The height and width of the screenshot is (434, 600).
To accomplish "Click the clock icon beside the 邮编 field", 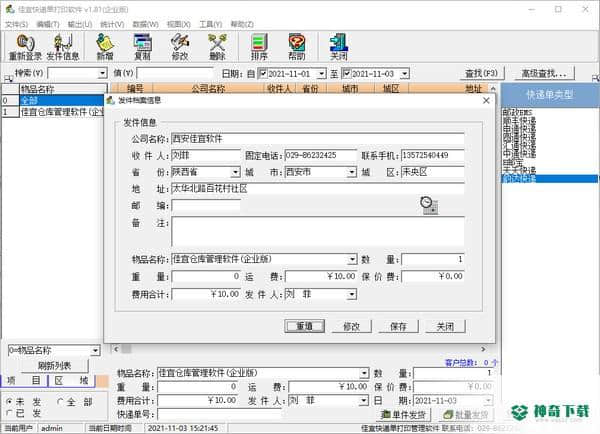I will pyautogui.click(x=429, y=205).
